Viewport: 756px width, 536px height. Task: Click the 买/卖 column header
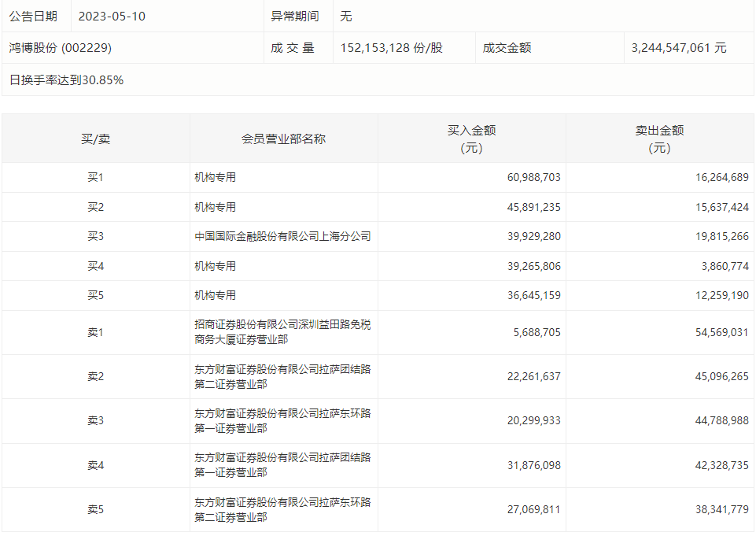pos(95,139)
